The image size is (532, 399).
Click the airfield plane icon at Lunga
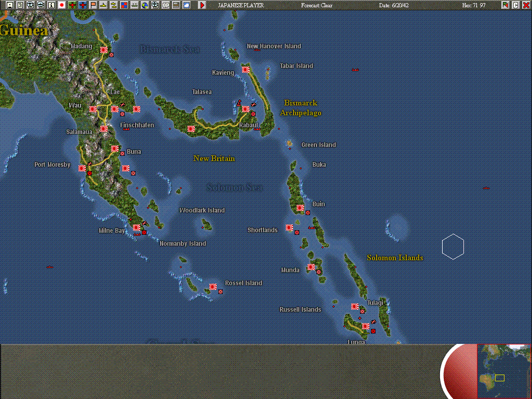point(374,322)
